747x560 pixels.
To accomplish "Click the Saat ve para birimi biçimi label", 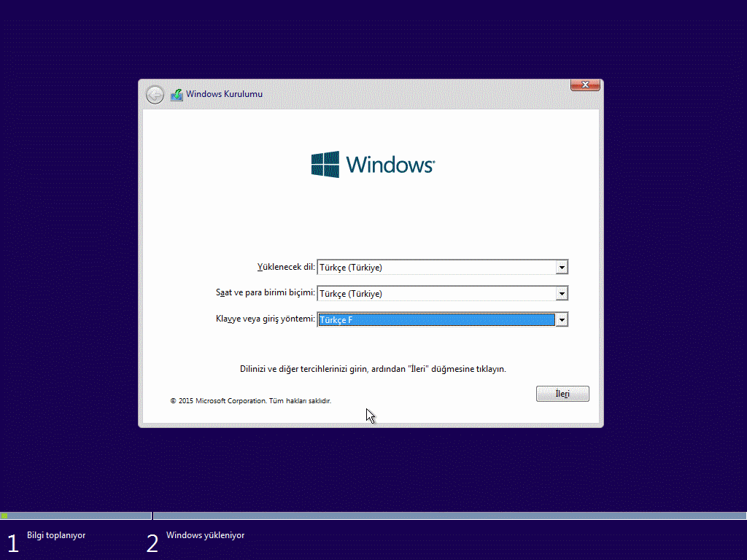I will [266, 292].
